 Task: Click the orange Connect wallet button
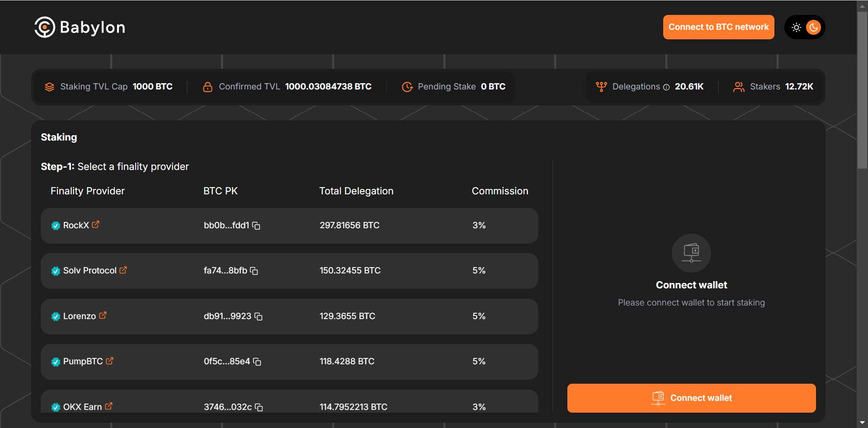pos(691,398)
